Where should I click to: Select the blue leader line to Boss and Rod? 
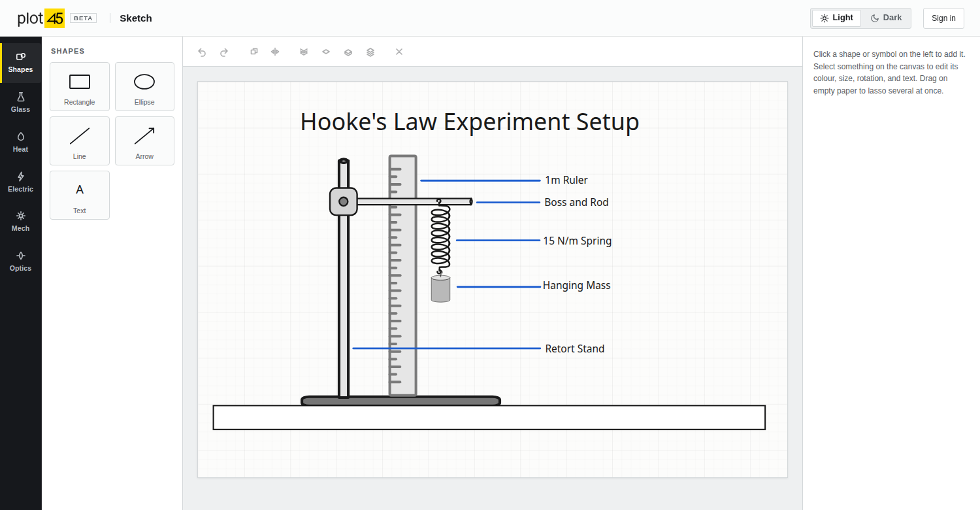coord(508,203)
